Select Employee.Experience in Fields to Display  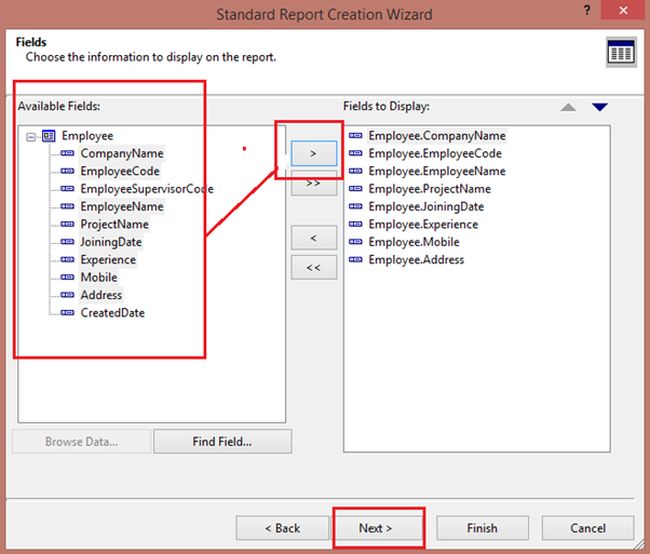[x=423, y=224]
